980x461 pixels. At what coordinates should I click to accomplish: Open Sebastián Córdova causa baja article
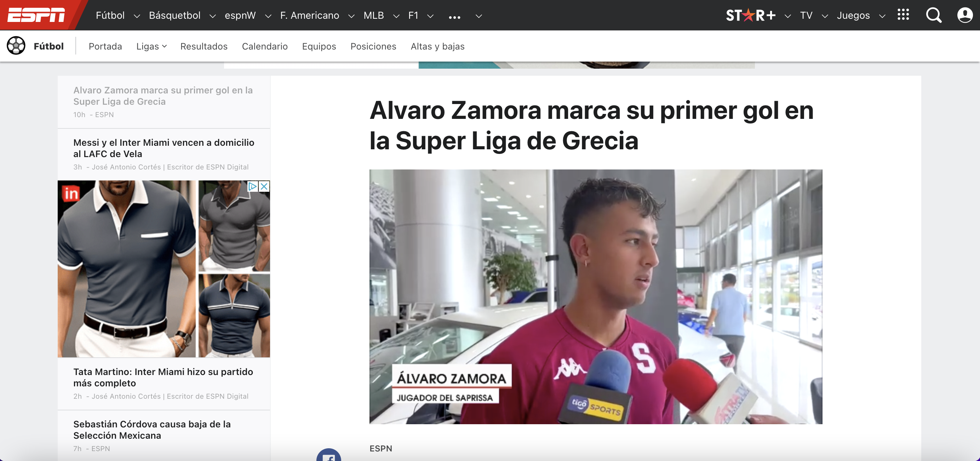[152, 430]
